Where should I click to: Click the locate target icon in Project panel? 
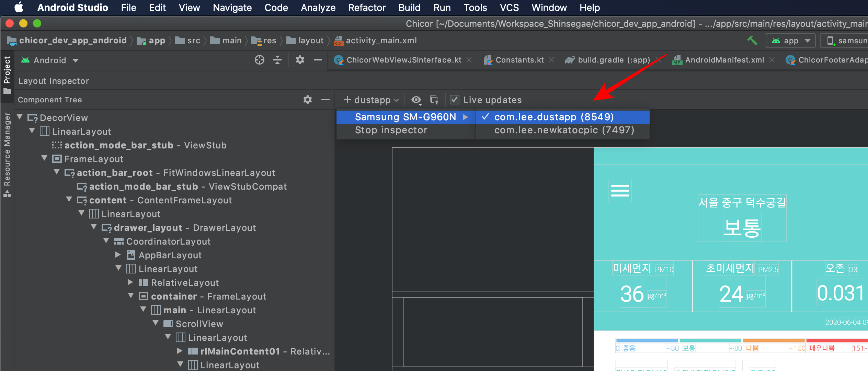pyautogui.click(x=260, y=60)
